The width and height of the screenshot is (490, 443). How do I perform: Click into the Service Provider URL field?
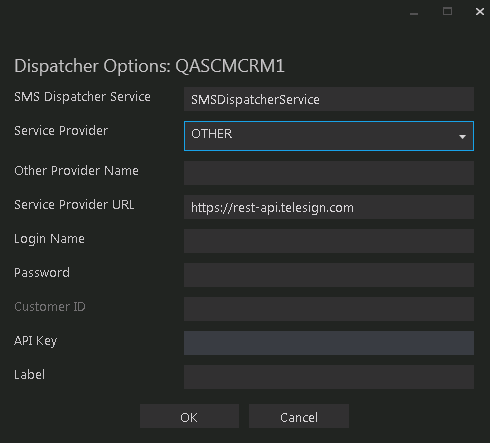(329, 207)
